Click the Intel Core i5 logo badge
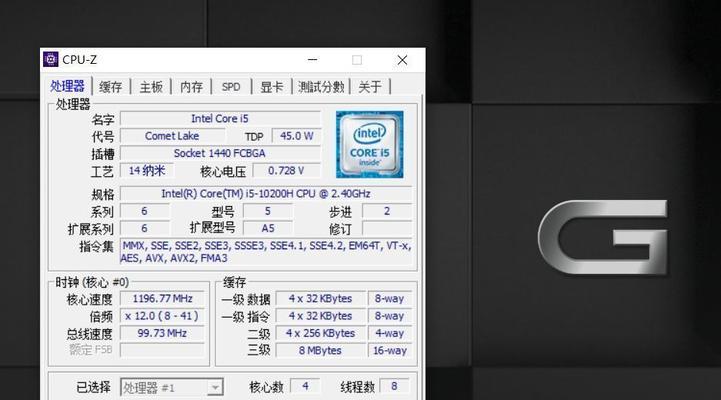 370,144
